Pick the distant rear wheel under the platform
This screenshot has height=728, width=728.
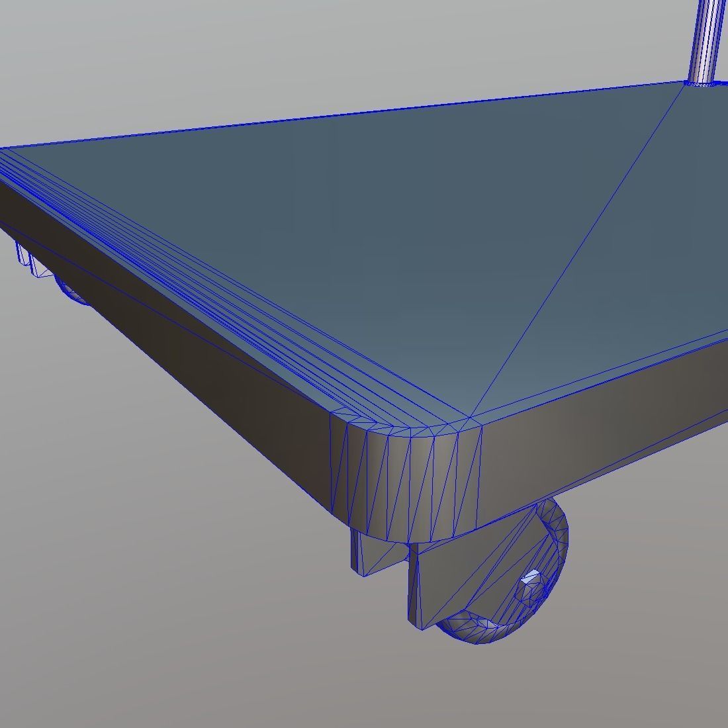coord(71,290)
